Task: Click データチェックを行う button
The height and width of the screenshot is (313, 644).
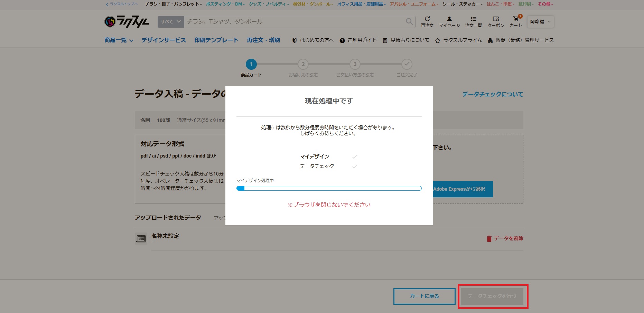Action: [492, 296]
